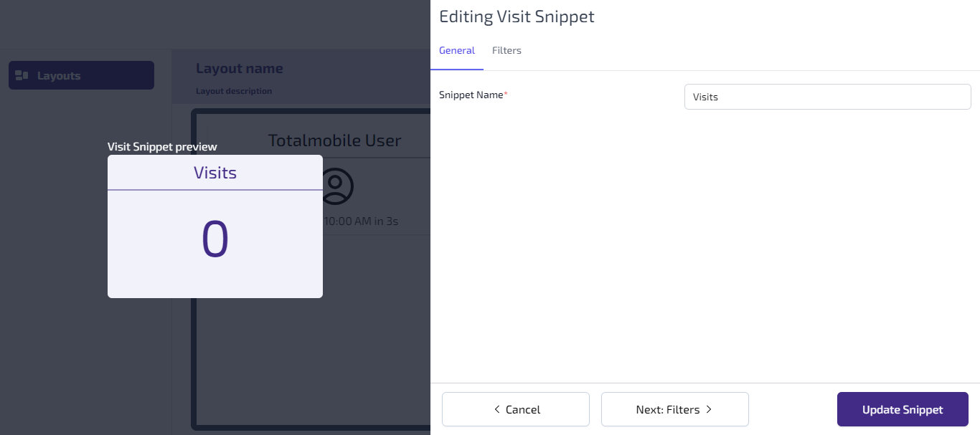Screen dimensions: 980x435
Task: Select the Totalmobile User title
Action: click(334, 140)
